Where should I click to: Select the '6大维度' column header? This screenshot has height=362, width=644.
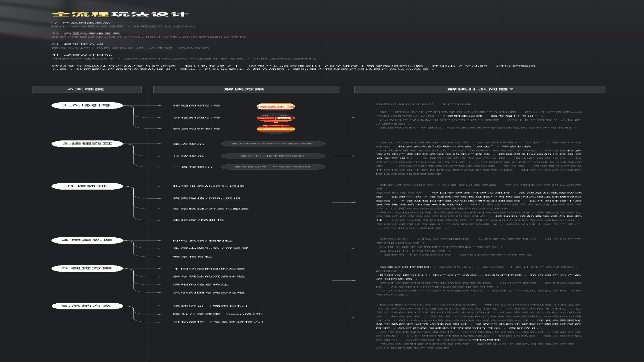pos(87,89)
